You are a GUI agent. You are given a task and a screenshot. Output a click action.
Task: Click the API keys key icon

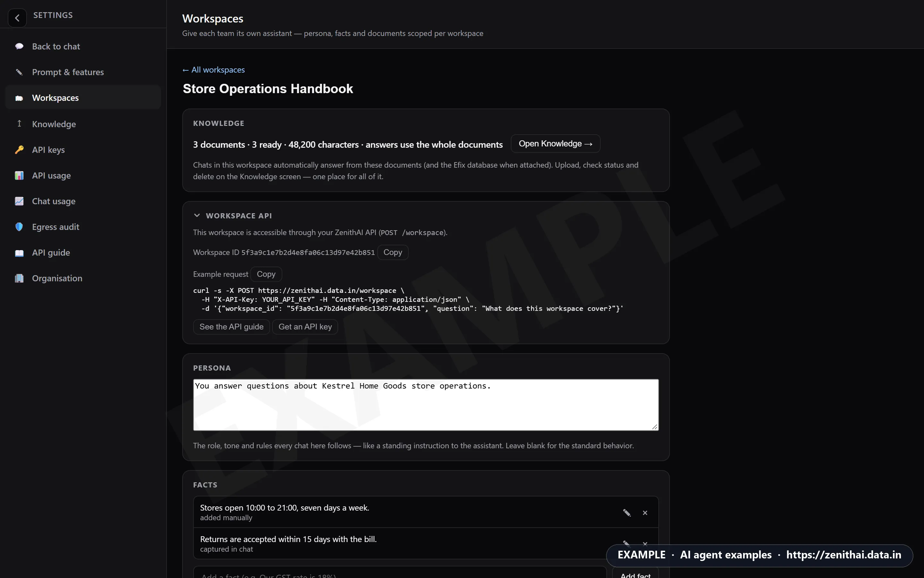19,149
